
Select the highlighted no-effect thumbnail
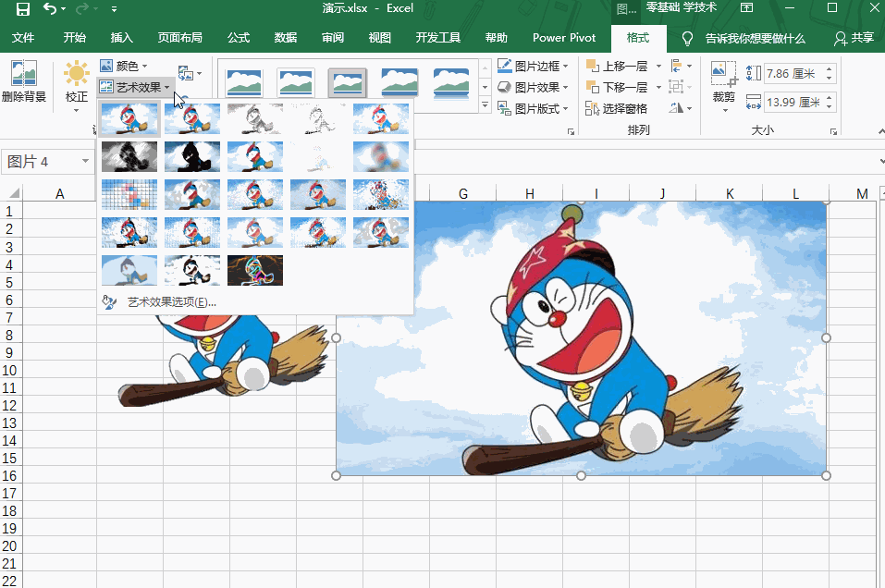129,118
